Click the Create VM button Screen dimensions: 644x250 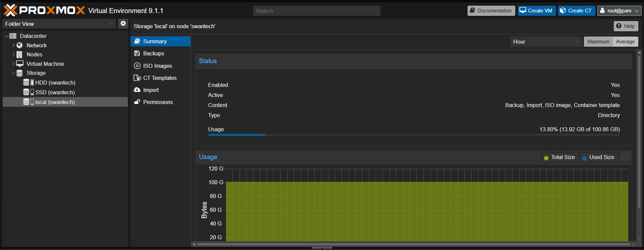[x=537, y=11]
